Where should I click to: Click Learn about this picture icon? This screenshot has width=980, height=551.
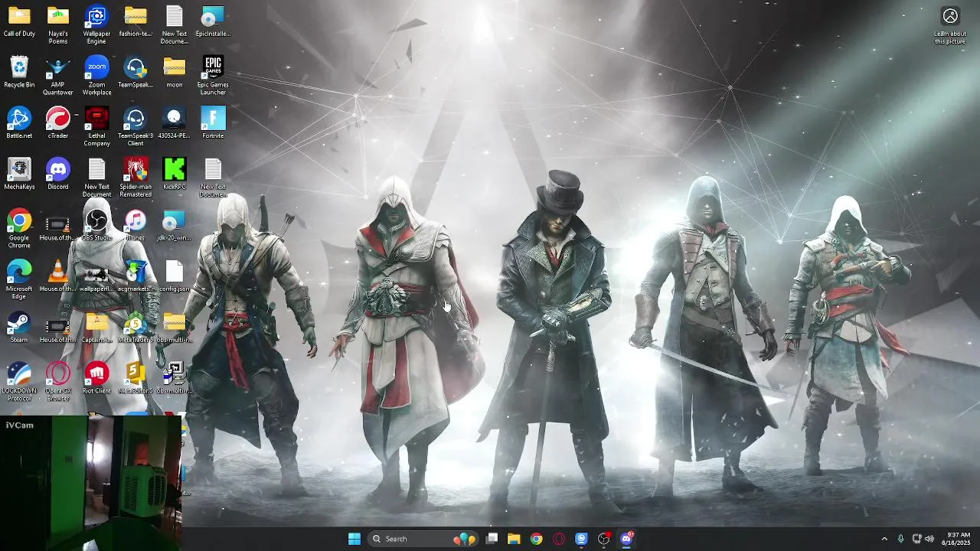950,25
